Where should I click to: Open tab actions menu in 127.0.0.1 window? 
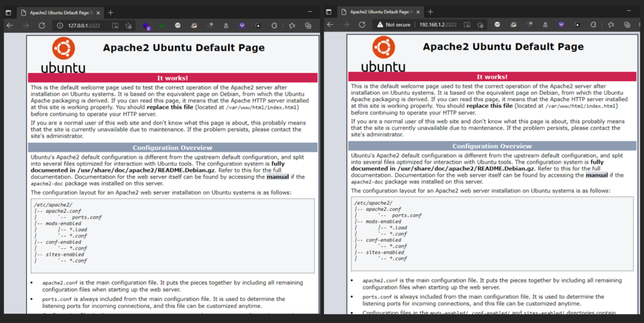pyautogui.click(x=8, y=13)
